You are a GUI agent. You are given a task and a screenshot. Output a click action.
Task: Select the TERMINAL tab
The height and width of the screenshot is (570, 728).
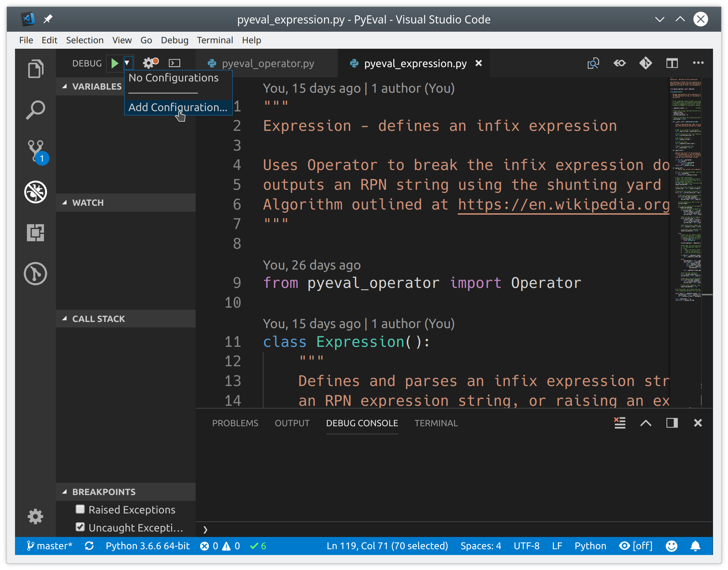pos(436,423)
